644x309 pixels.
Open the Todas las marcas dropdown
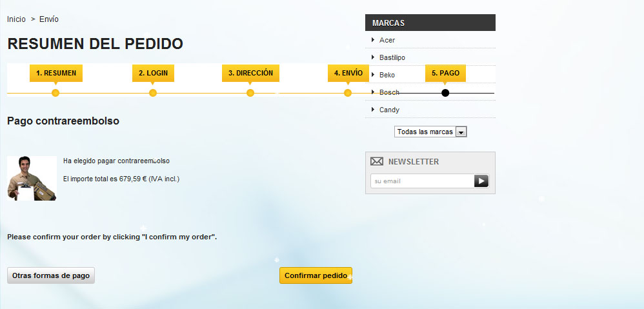[430, 132]
